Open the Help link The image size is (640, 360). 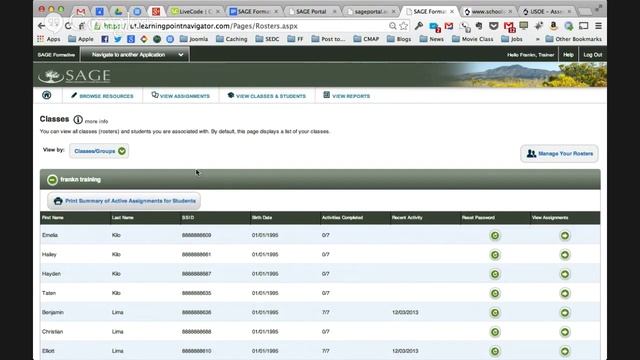tap(568, 55)
